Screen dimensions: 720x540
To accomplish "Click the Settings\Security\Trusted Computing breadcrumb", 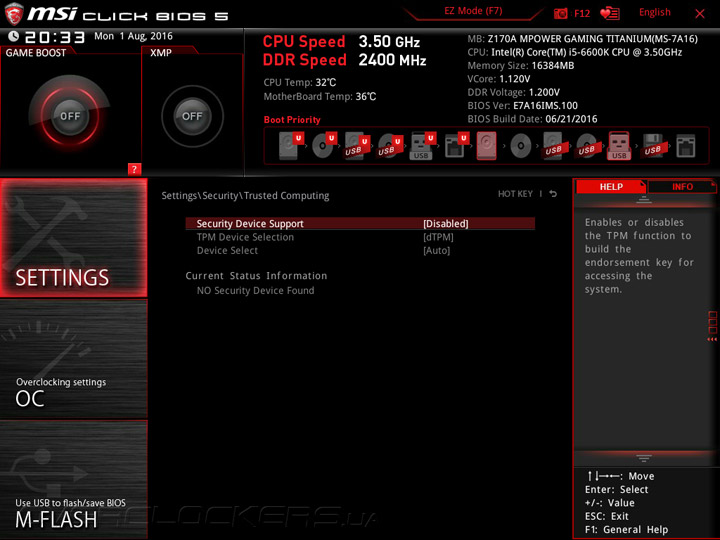I will point(245,196).
